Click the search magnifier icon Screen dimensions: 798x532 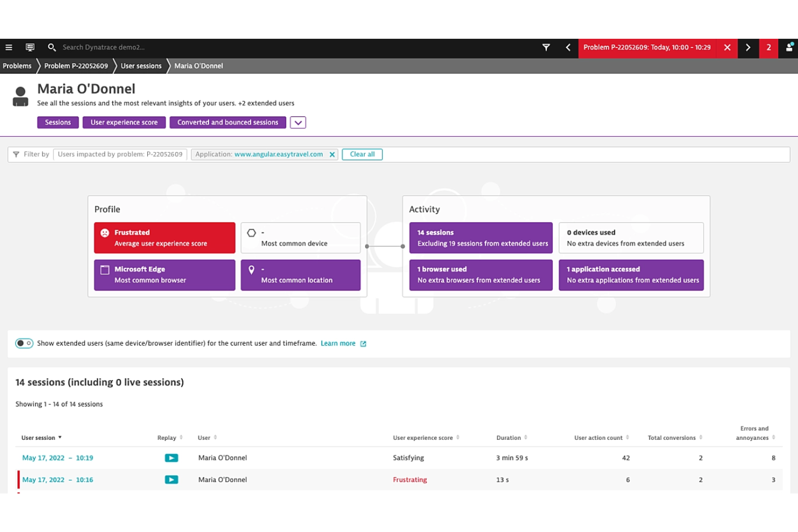pos(52,47)
